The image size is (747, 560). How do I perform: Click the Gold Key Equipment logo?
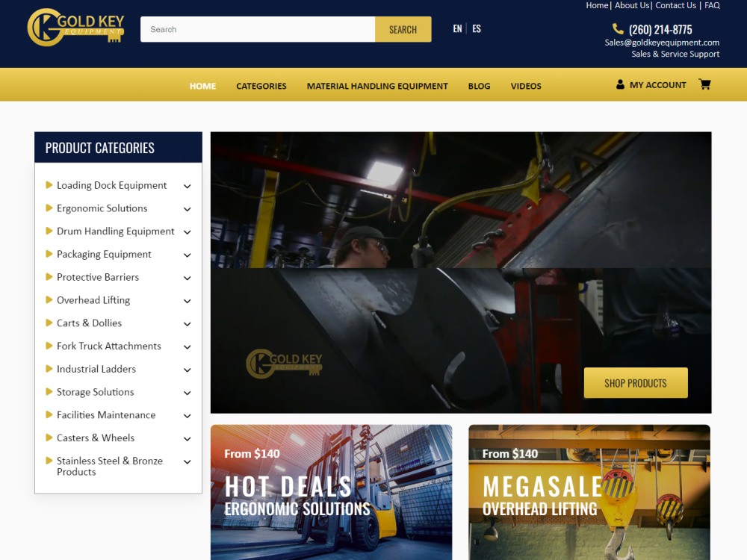(75, 27)
